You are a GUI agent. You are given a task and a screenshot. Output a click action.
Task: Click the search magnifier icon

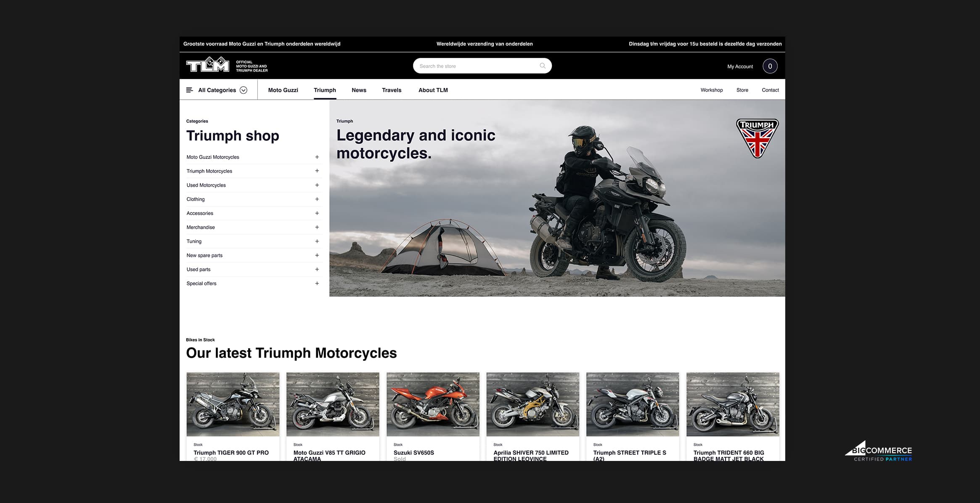pos(543,66)
